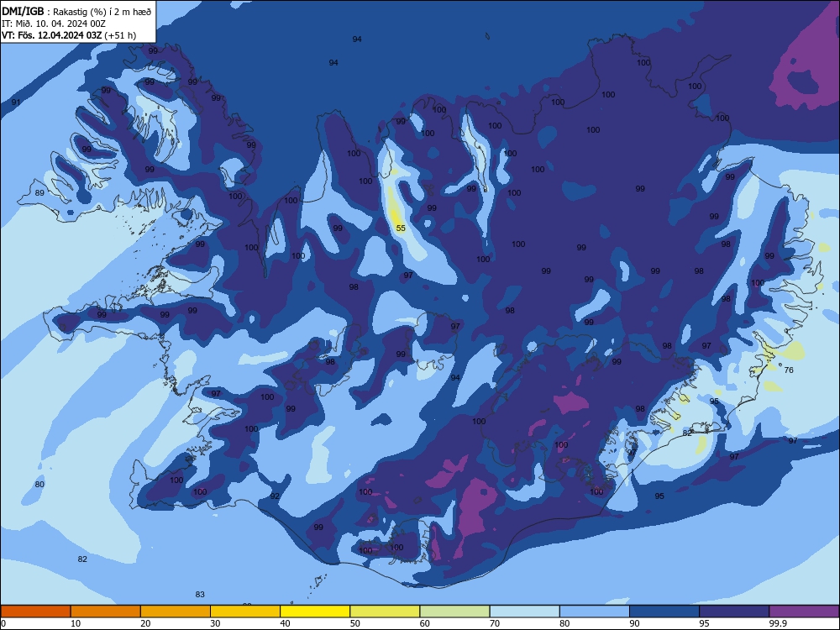
Task: Click the '99.9' legend scale label
Action: 778,623
